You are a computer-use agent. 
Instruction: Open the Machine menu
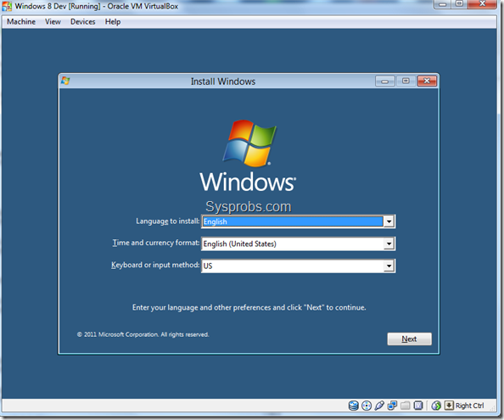(x=21, y=22)
